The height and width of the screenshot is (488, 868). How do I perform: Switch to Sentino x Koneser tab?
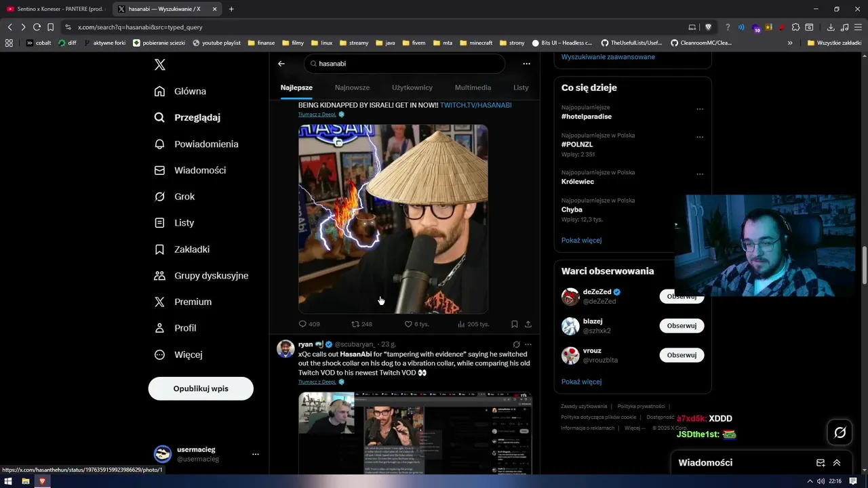(x=55, y=9)
